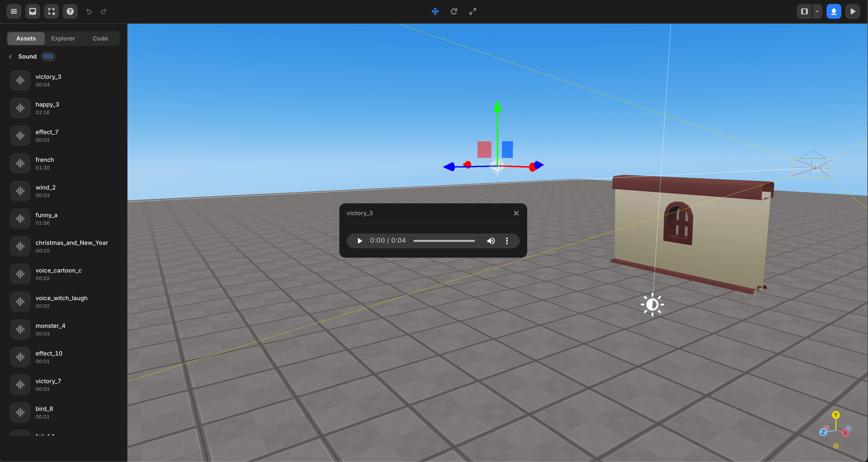The image size is (868, 462).
Task: Click the more options button in audio player
Action: (x=506, y=240)
